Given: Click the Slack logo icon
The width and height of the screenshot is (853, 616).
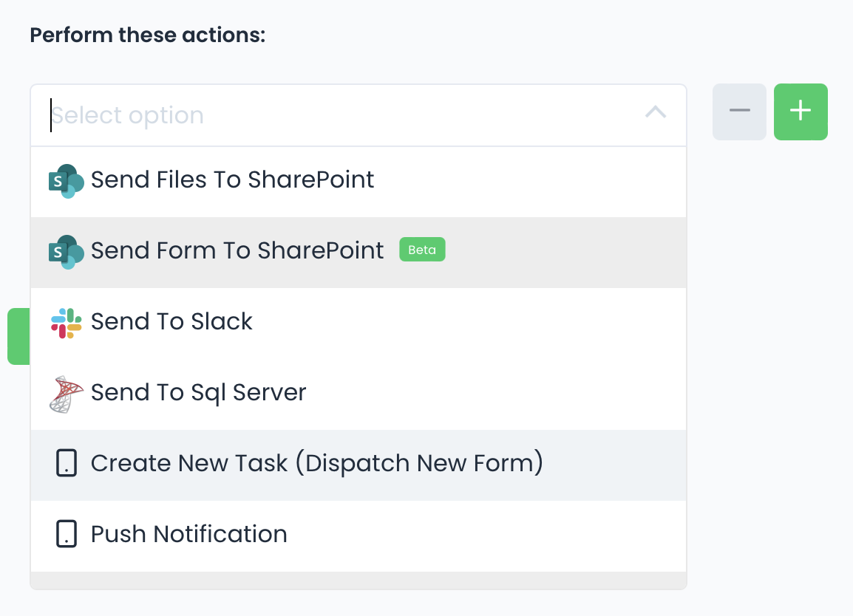Looking at the screenshot, I should (x=66, y=323).
